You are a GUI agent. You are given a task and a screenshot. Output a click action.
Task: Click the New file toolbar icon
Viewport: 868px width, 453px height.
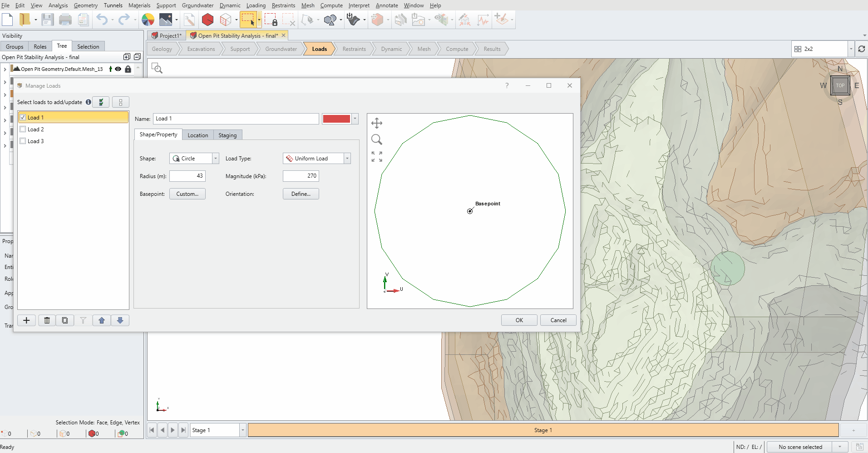click(x=7, y=20)
